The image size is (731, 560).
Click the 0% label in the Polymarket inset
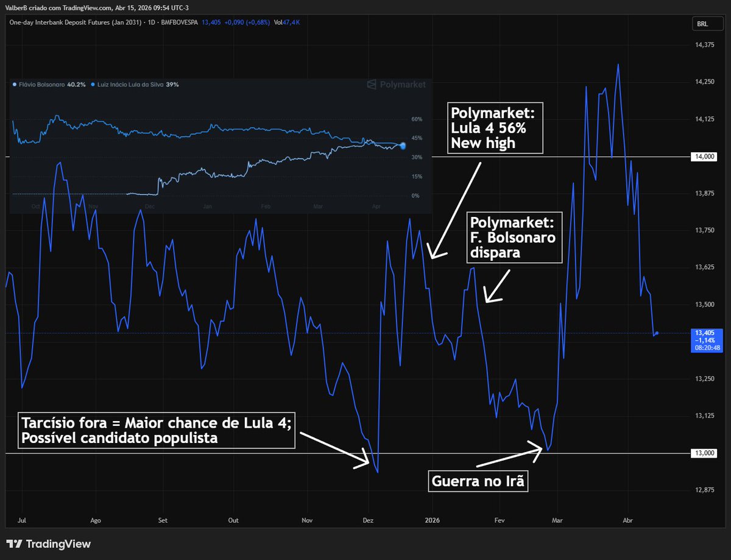pos(415,196)
